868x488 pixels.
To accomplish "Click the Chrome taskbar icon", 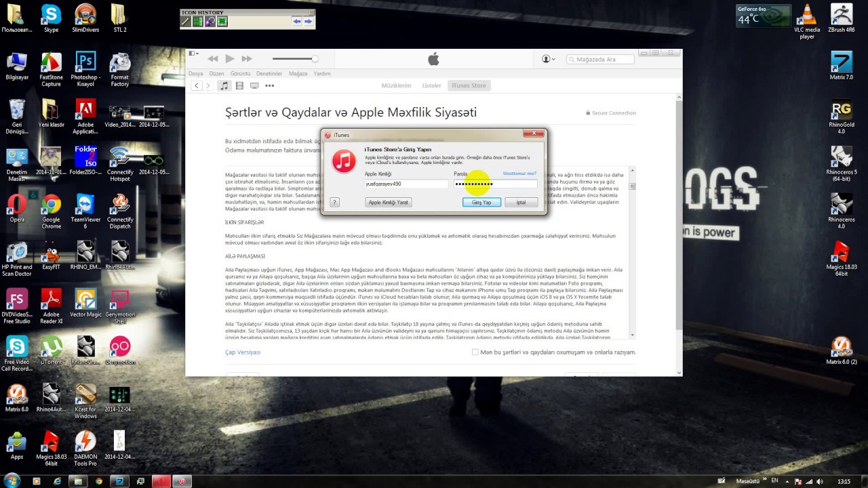I will [x=99, y=481].
